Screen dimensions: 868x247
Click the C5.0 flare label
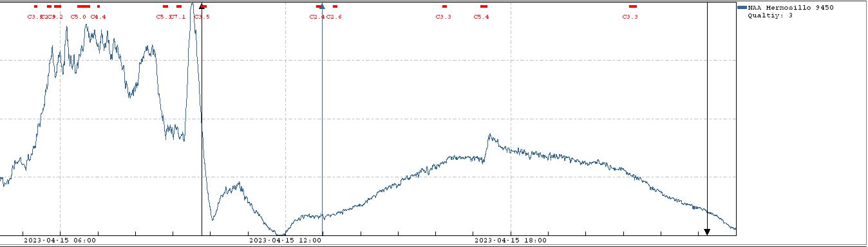[x=78, y=17]
